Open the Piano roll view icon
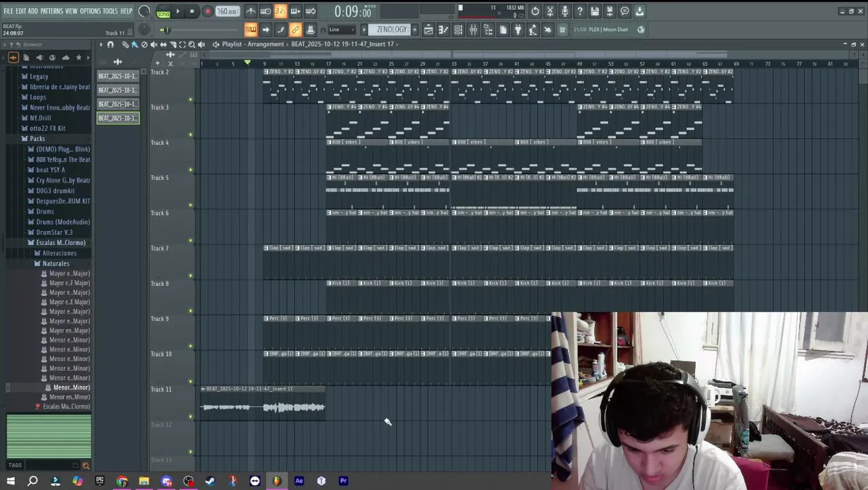 click(443, 29)
